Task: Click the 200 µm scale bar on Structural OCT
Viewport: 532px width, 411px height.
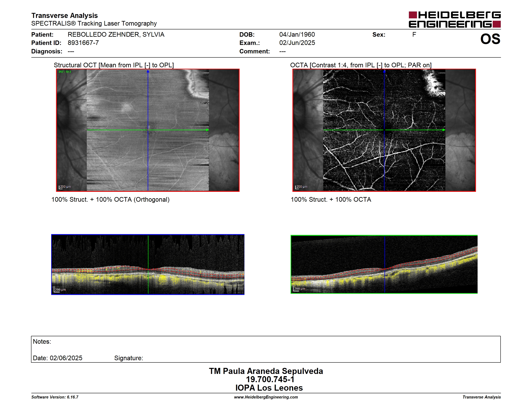Action: tap(65, 187)
